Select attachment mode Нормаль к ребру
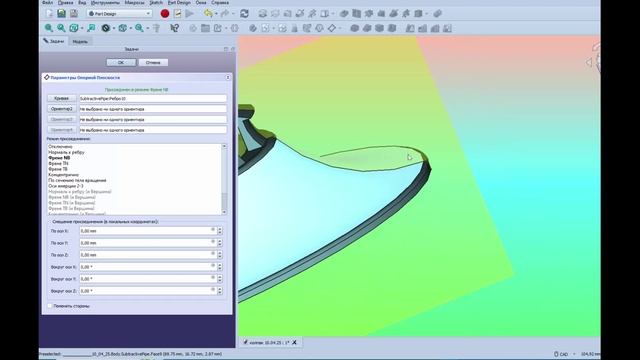Screen dimensions: 640x360 [x=66, y=152]
